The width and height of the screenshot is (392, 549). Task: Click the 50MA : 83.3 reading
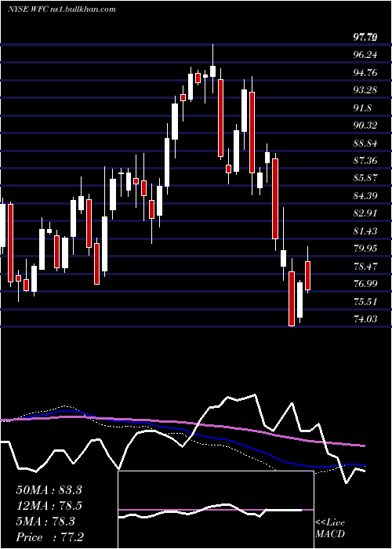coord(49,490)
